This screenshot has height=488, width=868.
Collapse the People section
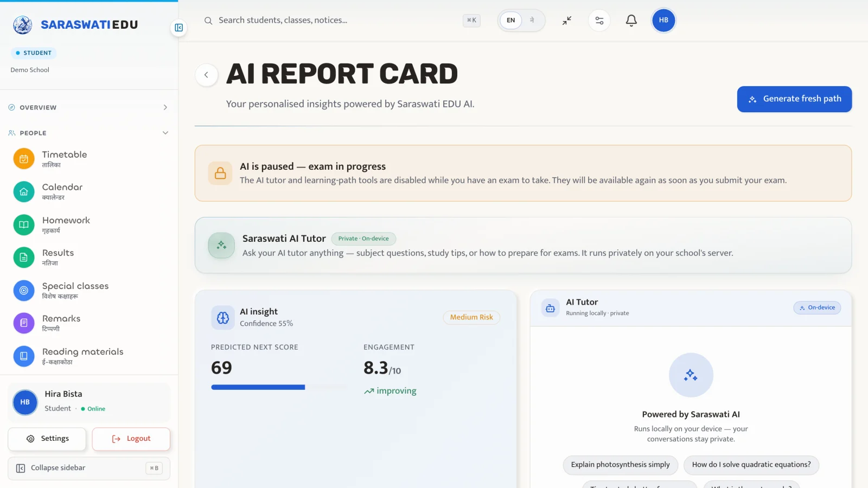[x=89, y=133]
